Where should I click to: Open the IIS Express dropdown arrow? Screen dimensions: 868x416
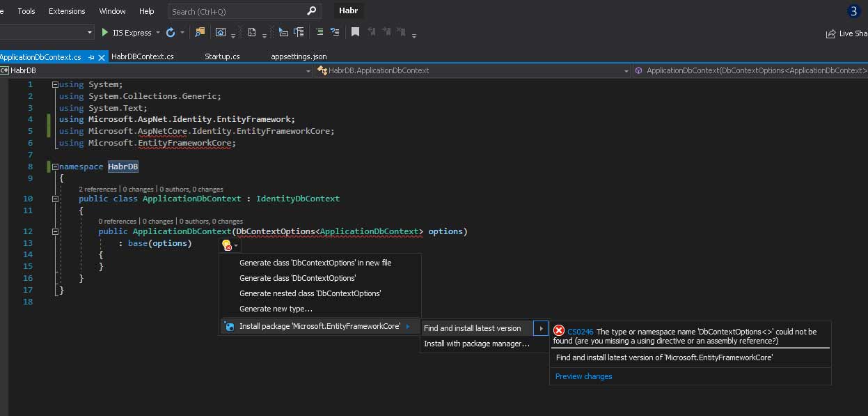pos(158,33)
